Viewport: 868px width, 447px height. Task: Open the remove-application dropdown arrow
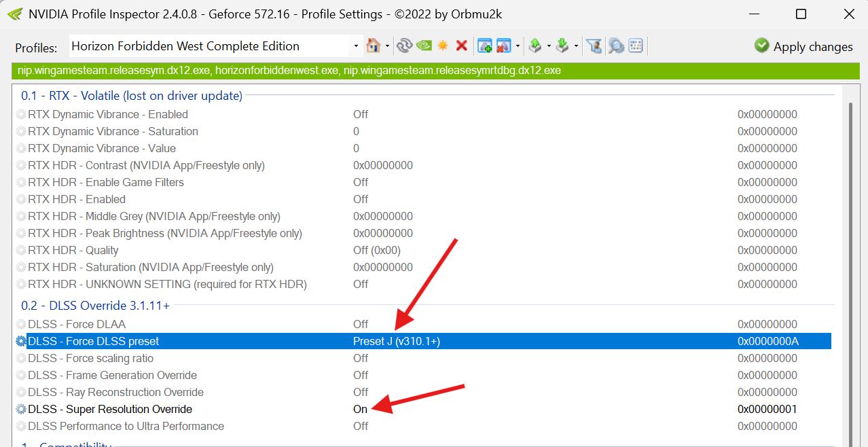pyautogui.click(x=518, y=46)
